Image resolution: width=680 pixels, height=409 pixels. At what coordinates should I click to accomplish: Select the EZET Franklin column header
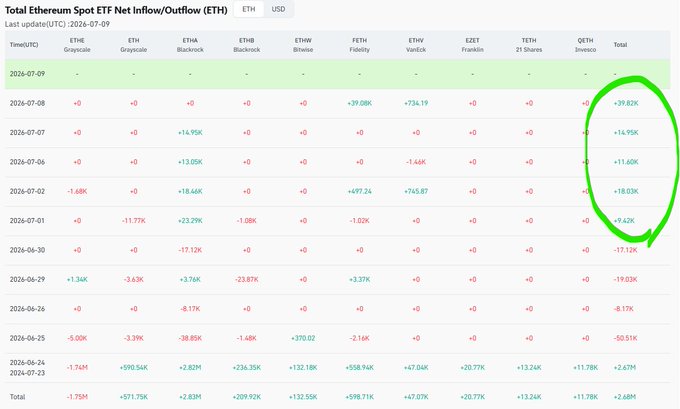point(472,45)
